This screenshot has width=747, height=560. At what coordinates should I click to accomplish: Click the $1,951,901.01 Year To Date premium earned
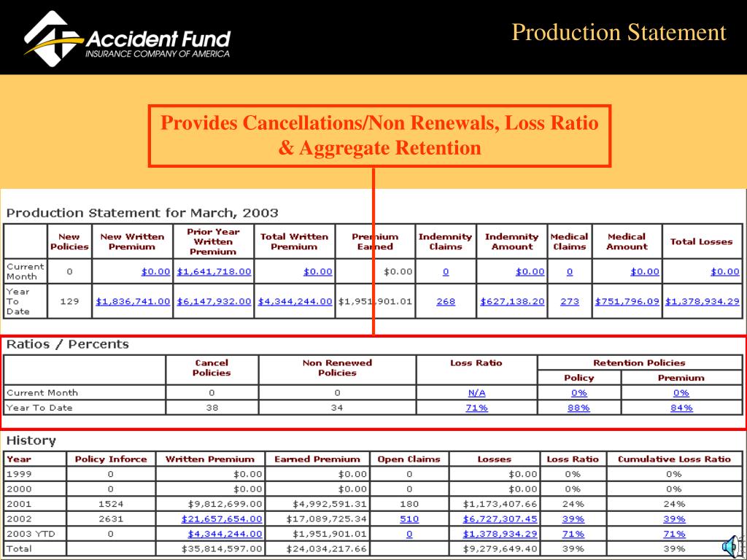(375, 301)
